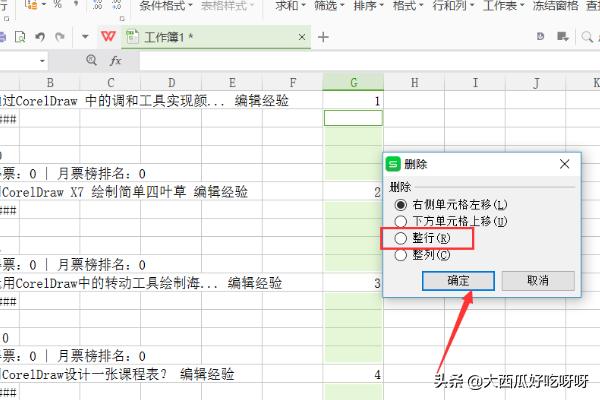Open the 行和列 dropdown
This screenshot has height=400, width=600.
coord(453,5)
